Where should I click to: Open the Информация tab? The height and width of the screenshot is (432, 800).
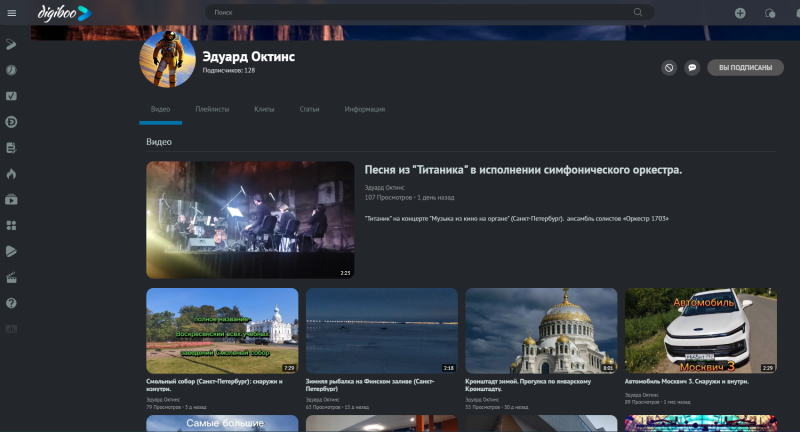click(365, 109)
